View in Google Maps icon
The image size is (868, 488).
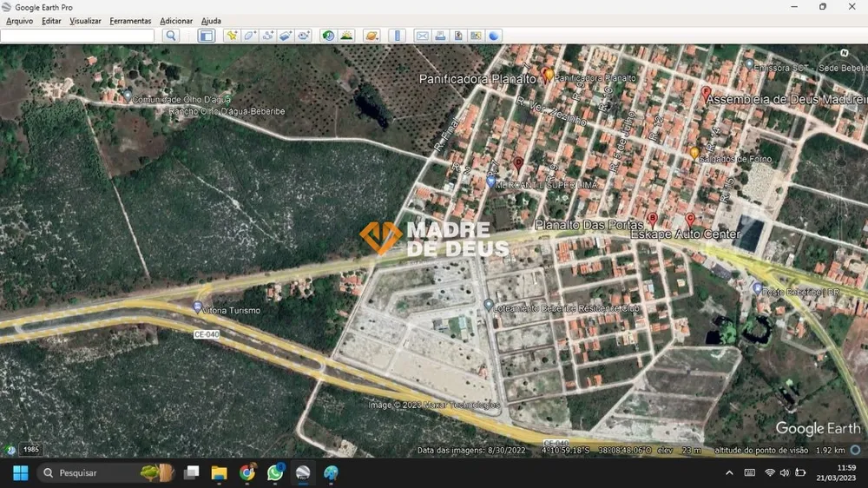tap(476, 36)
